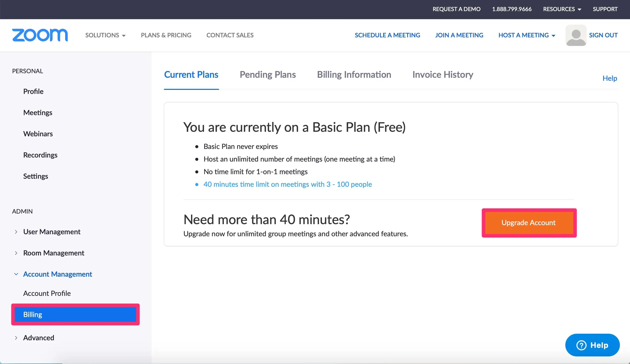The image size is (630, 364).
Task: Select Billing in the sidebar
Action: click(75, 315)
